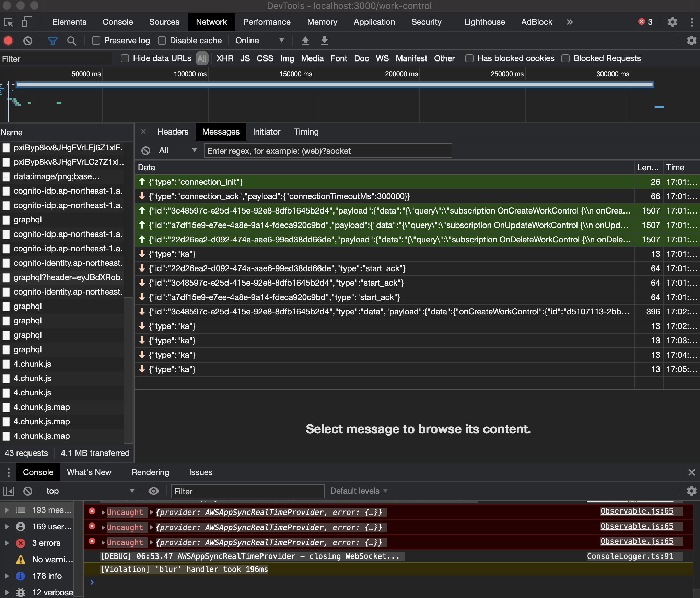Click the message regex filter input
The width and height of the screenshot is (700, 598).
(328, 151)
